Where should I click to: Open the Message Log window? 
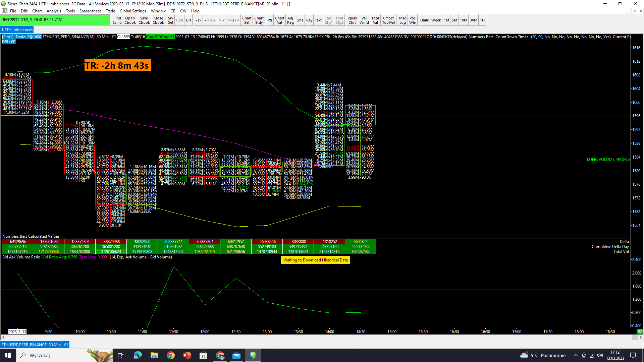pos(402,20)
